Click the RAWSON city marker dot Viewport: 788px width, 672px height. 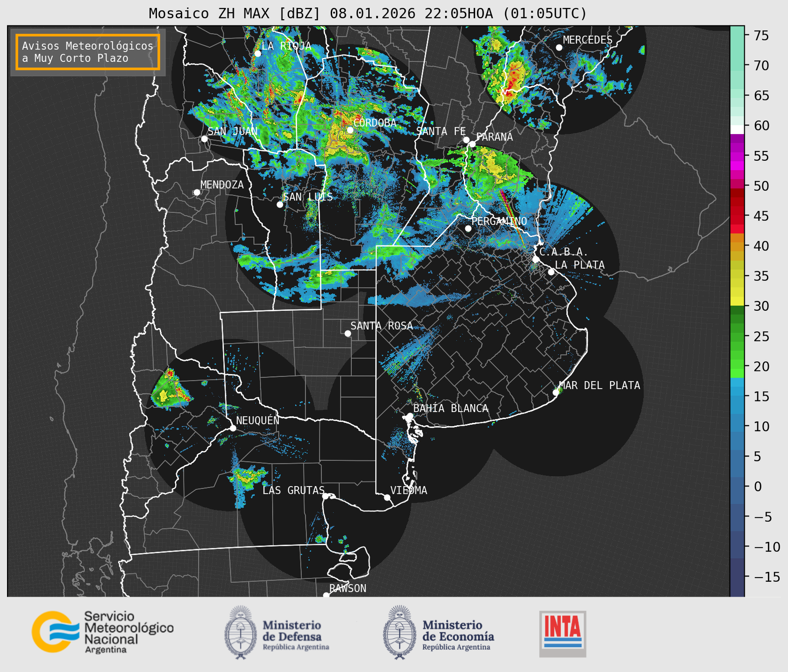coord(326,595)
